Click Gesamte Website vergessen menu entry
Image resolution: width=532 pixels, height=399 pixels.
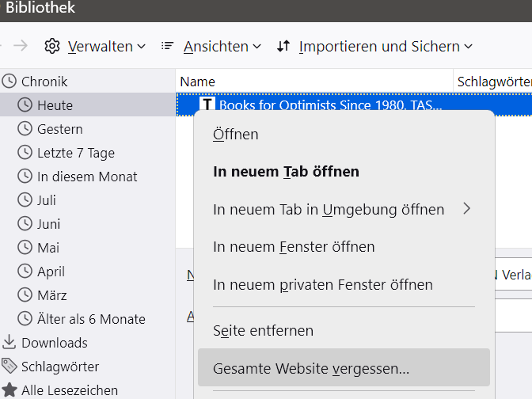[311, 369]
